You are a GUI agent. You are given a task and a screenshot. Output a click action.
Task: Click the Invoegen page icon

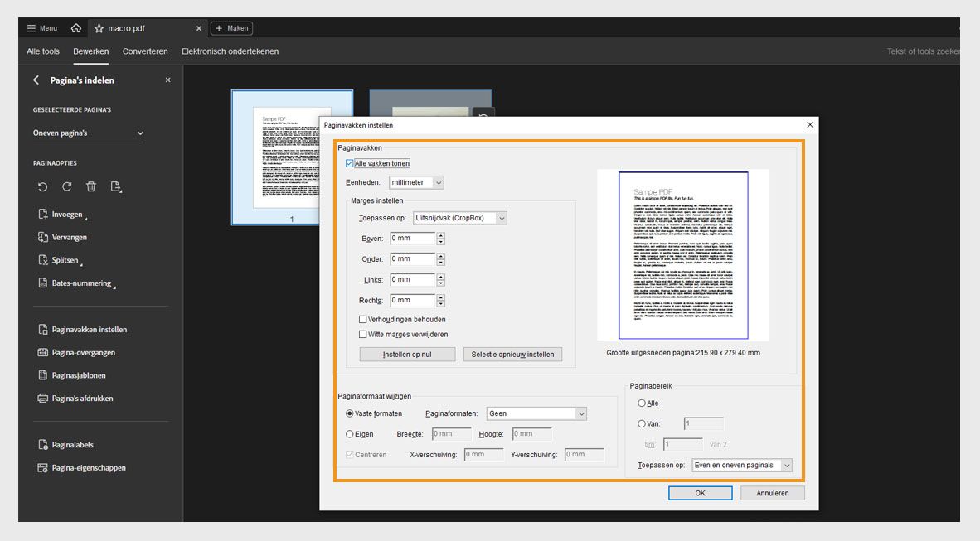(42, 215)
